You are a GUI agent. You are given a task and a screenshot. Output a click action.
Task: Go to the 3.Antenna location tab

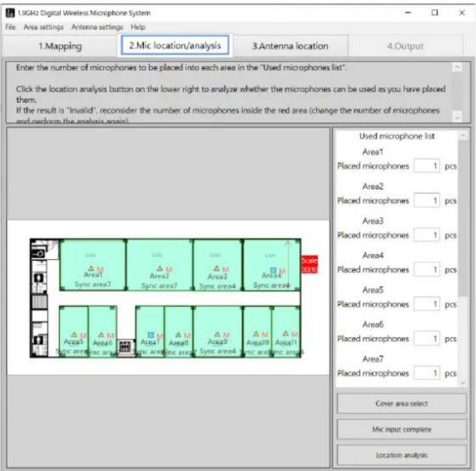point(290,46)
